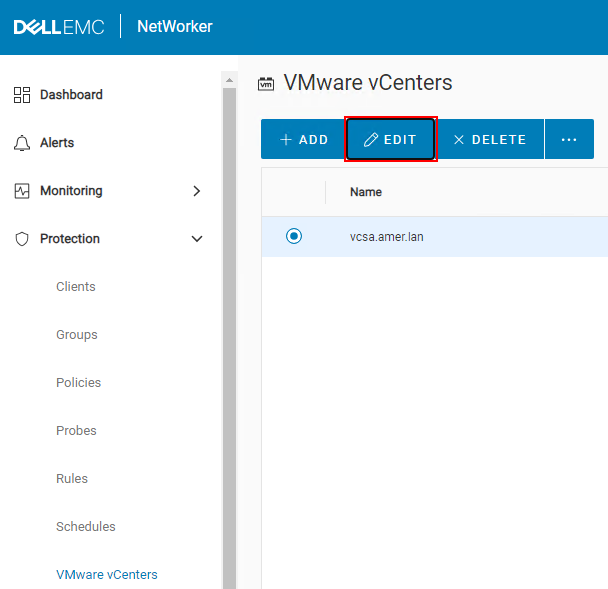
Task: Open the Clients menu item
Action: (x=76, y=287)
